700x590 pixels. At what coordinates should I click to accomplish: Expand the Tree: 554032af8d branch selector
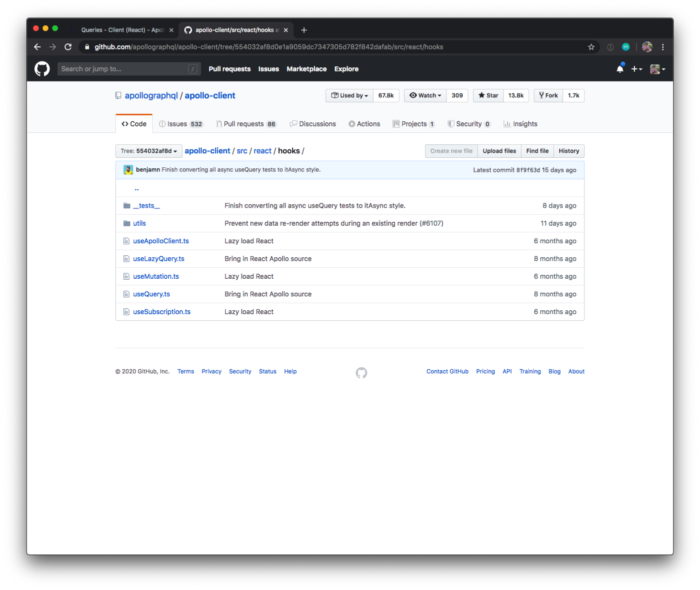[149, 151]
